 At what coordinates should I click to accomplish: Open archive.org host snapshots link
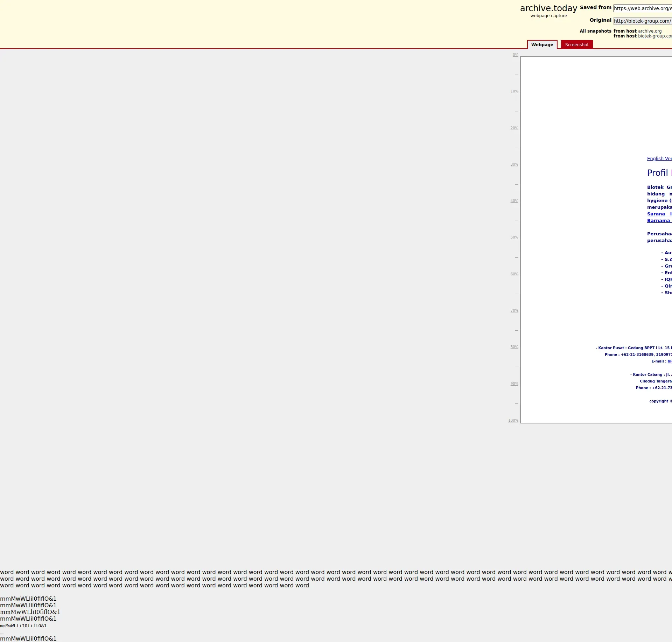(x=650, y=31)
